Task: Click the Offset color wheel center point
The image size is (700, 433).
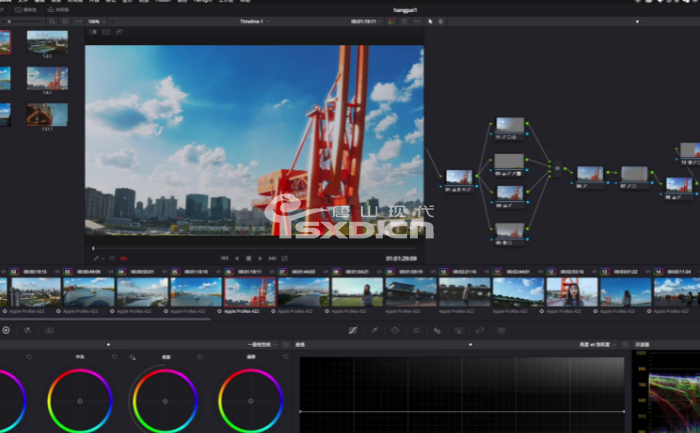Action: click(x=250, y=401)
